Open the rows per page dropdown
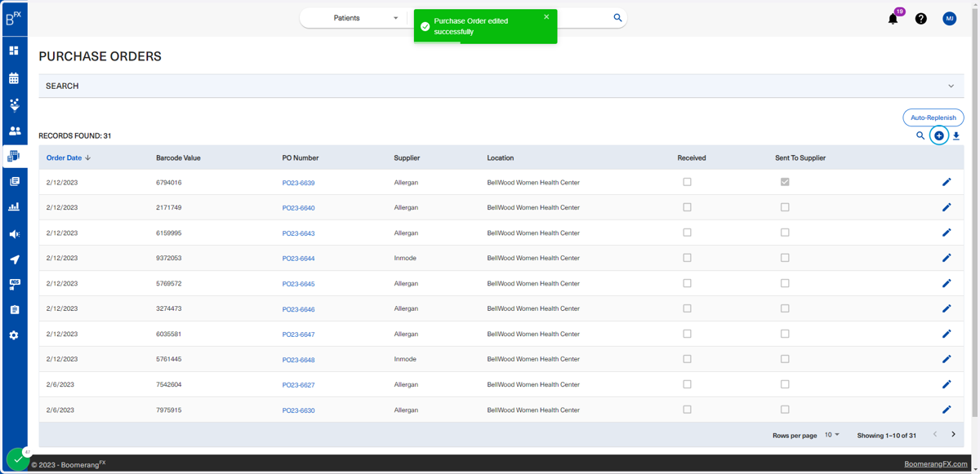The image size is (980, 474). (x=831, y=435)
